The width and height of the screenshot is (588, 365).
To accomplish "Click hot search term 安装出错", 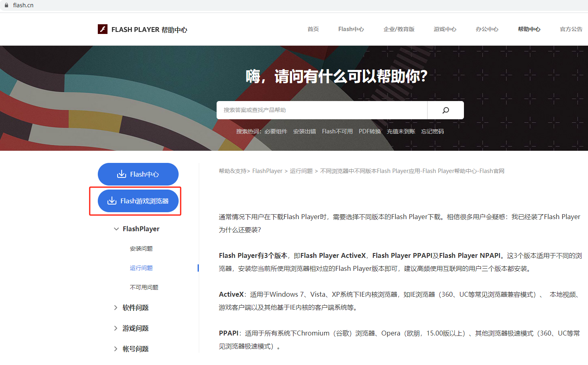I will pos(305,131).
